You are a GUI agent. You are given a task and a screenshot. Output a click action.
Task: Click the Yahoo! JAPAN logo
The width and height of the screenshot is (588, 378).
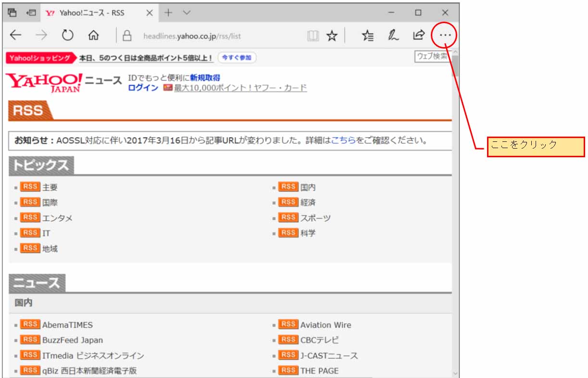tap(44, 82)
